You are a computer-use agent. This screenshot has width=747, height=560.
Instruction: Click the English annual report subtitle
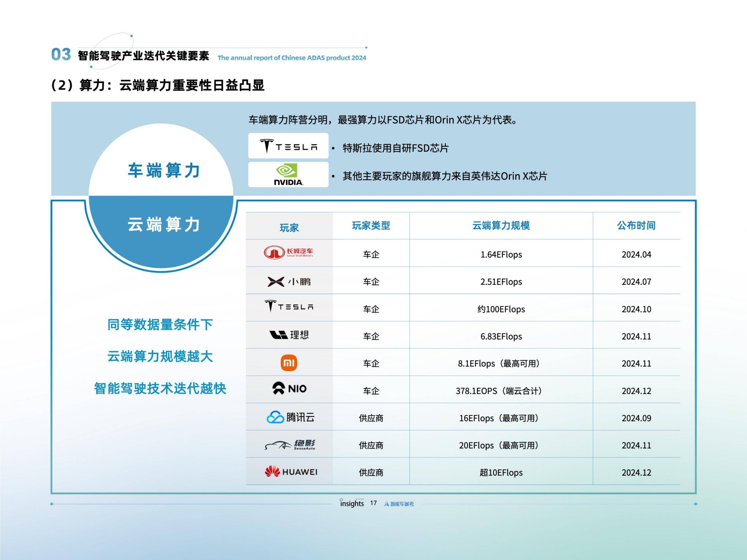tap(292, 58)
